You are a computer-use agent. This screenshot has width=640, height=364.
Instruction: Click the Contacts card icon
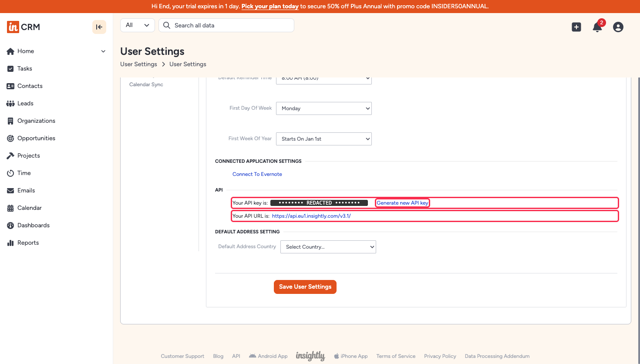[x=10, y=86]
